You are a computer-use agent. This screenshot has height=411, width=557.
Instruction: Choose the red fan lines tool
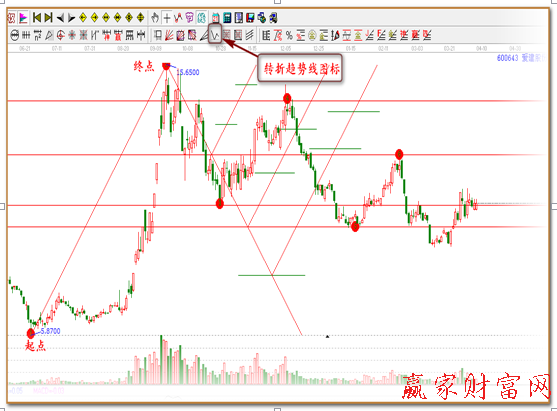coord(169,35)
